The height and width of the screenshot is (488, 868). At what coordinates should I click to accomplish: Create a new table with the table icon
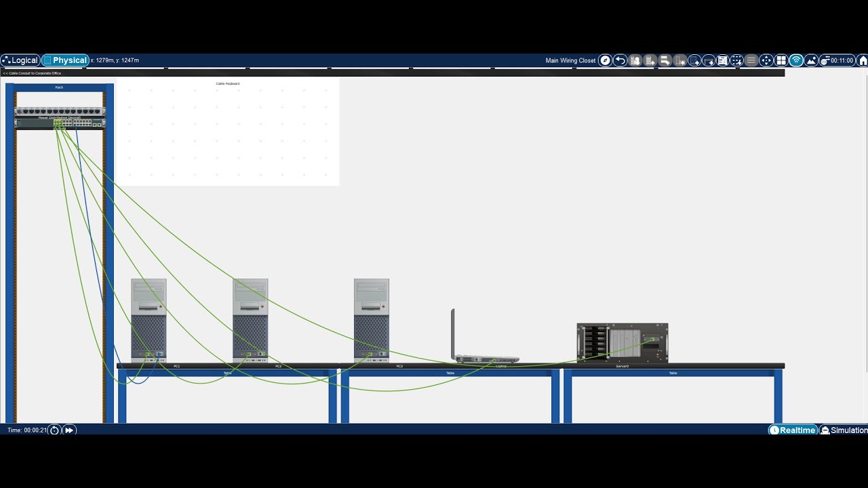coord(709,60)
